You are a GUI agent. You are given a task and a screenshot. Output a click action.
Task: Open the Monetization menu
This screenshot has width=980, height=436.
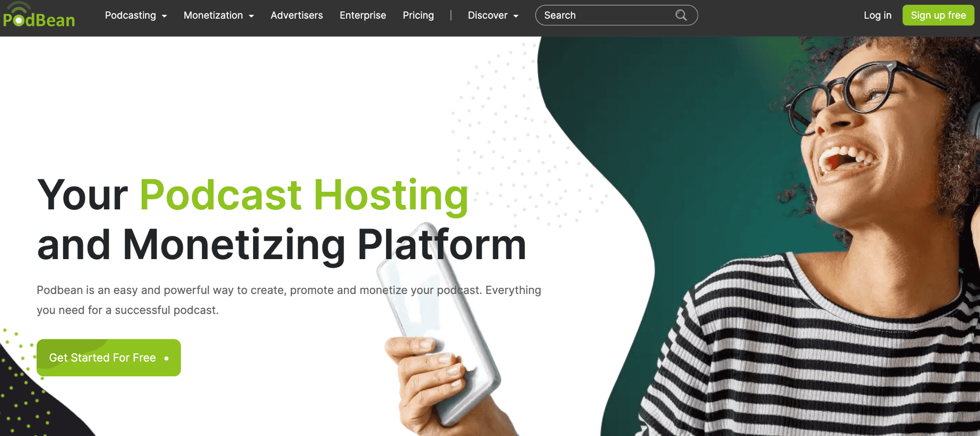point(219,15)
